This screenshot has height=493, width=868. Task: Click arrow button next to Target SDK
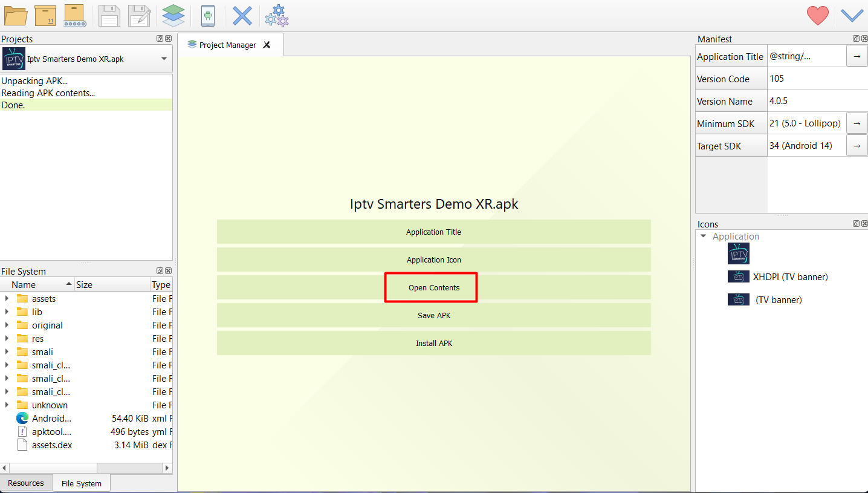[857, 146]
